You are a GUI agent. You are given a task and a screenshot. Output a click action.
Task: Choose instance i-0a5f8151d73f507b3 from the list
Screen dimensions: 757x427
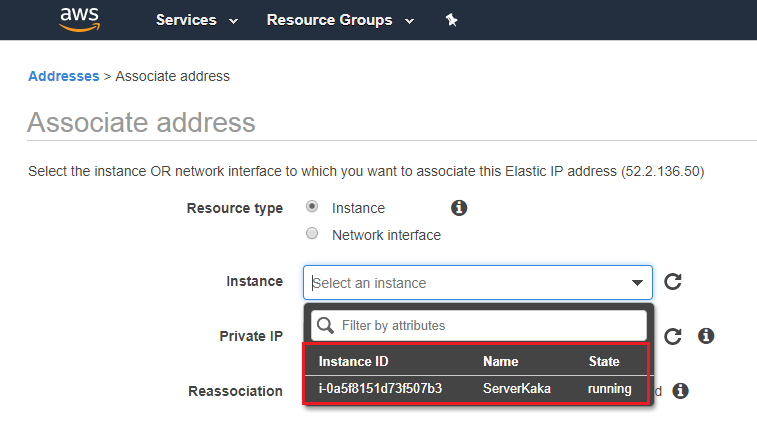[380, 389]
